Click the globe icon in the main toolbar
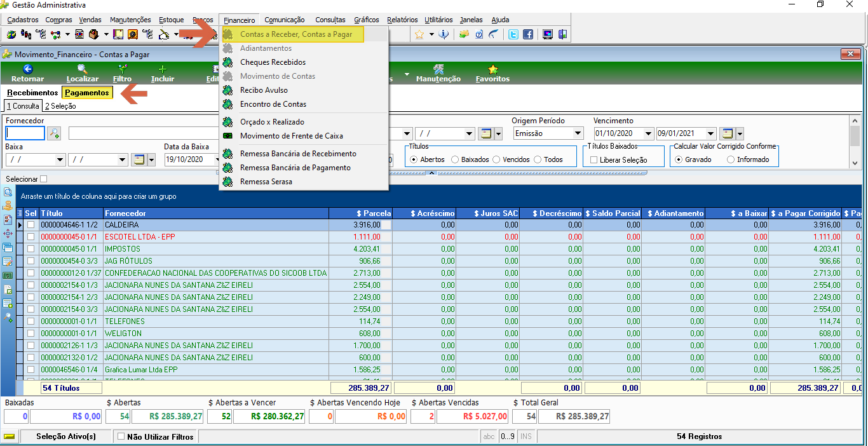Image resolution: width=868 pixels, height=446 pixels. [x=11, y=34]
